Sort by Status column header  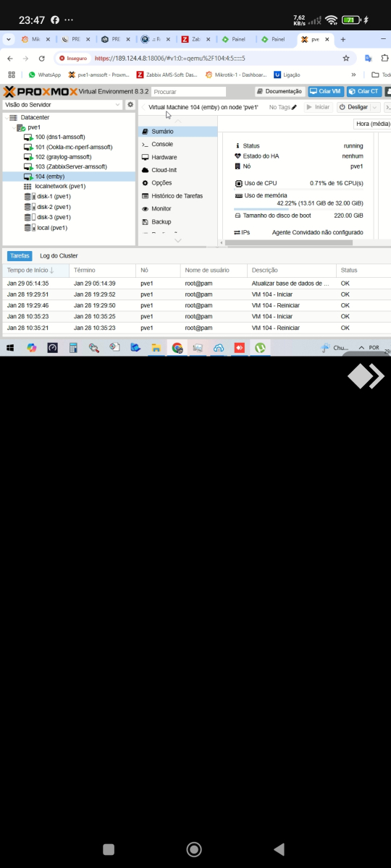[x=363, y=270]
